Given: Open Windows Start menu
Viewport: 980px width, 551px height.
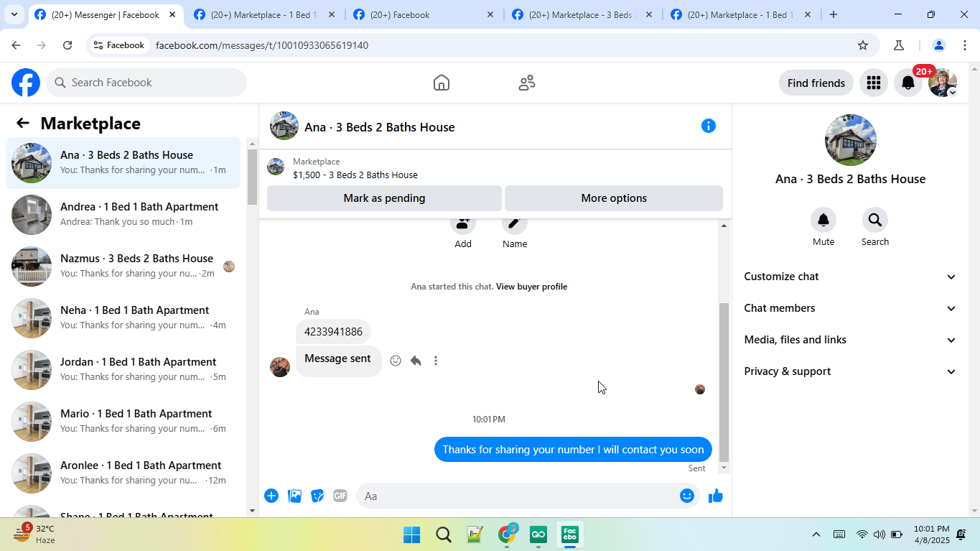Looking at the screenshot, I should pos(412,534).
